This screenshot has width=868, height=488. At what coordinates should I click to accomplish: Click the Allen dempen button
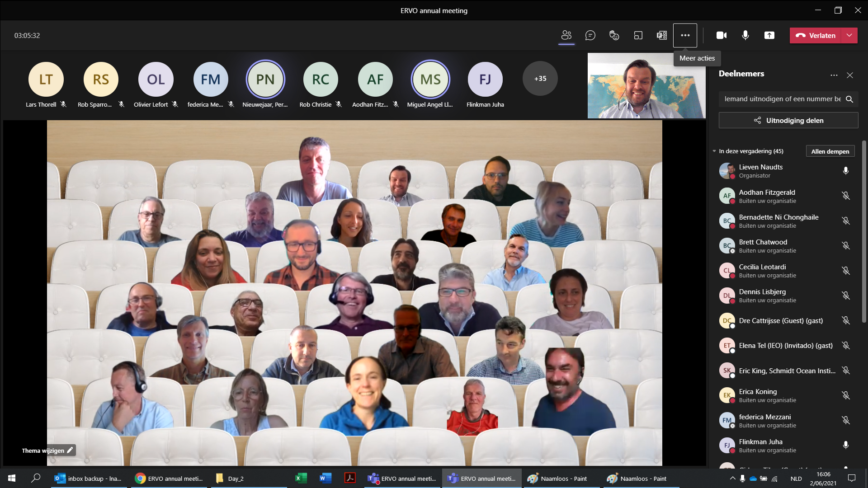tap(830, 151)
